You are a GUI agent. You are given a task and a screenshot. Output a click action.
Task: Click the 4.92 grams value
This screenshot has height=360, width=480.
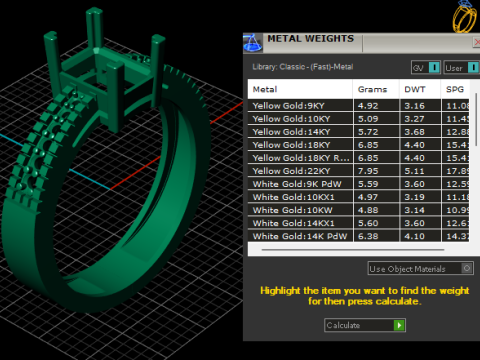point(368,106)
